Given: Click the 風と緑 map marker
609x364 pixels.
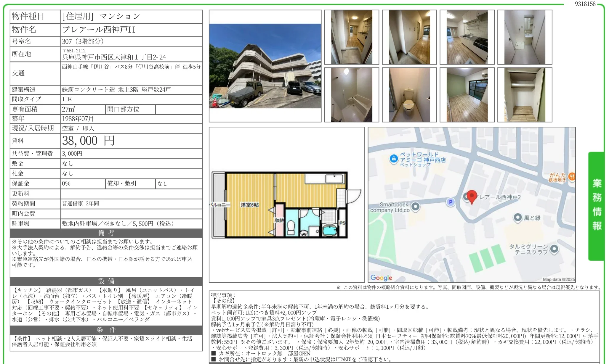Looking at the screenshot, I should point(517,218).
